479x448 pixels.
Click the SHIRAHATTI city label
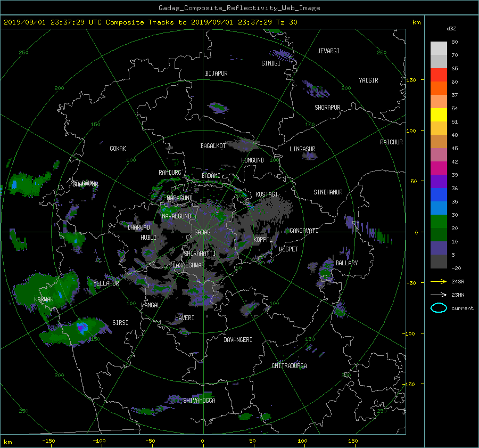coord(200,254)
